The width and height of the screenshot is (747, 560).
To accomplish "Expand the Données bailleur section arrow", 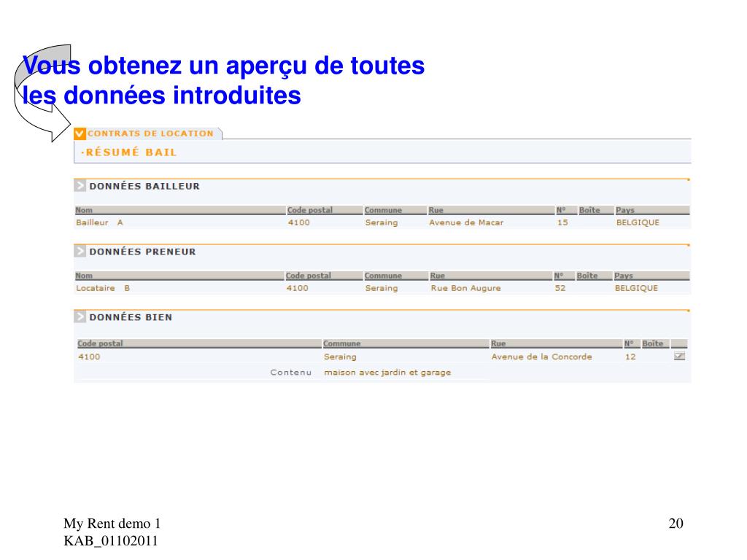I will pyautogui.click(x=80, y=186).
